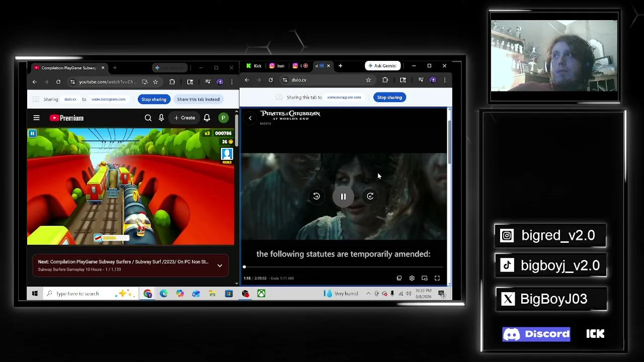Open site info for dulo.cx
Screen dimensions: 644x362
point(285,80)
